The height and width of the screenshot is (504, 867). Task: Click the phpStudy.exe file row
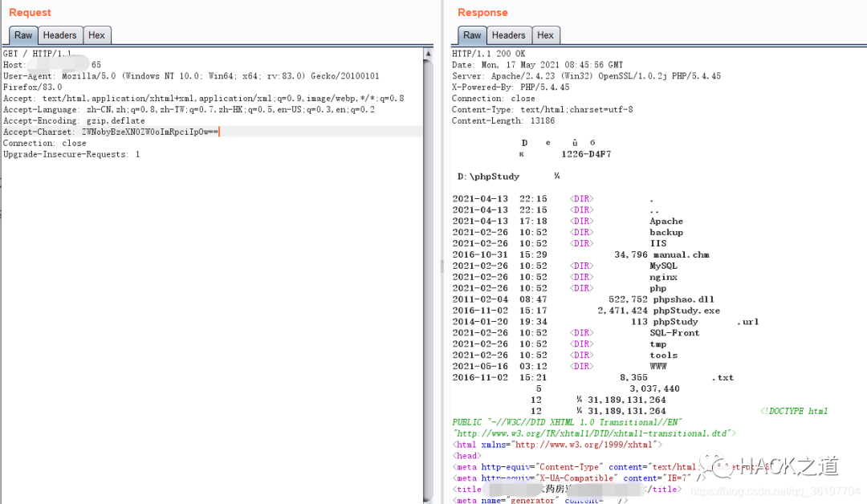(586, 311)
